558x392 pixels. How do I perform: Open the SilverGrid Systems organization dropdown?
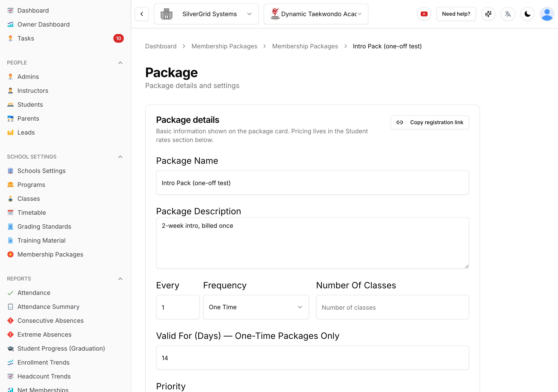(206, 14)
